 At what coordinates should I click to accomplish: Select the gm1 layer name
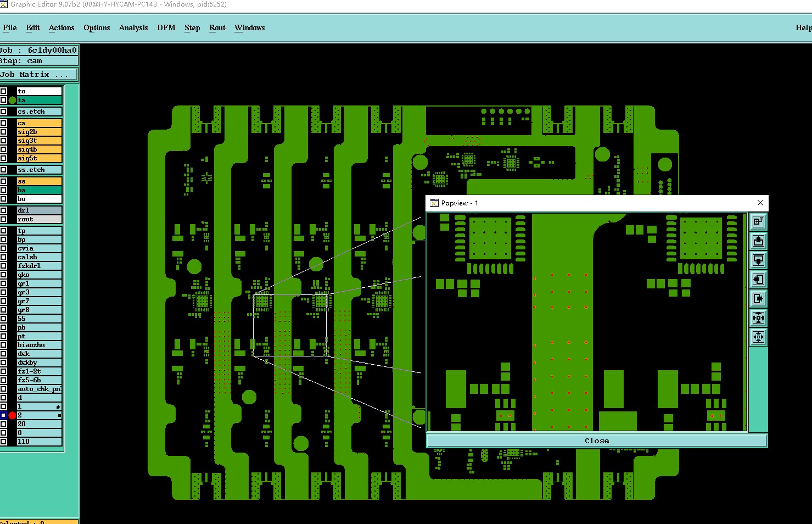(x=39, y=283)
